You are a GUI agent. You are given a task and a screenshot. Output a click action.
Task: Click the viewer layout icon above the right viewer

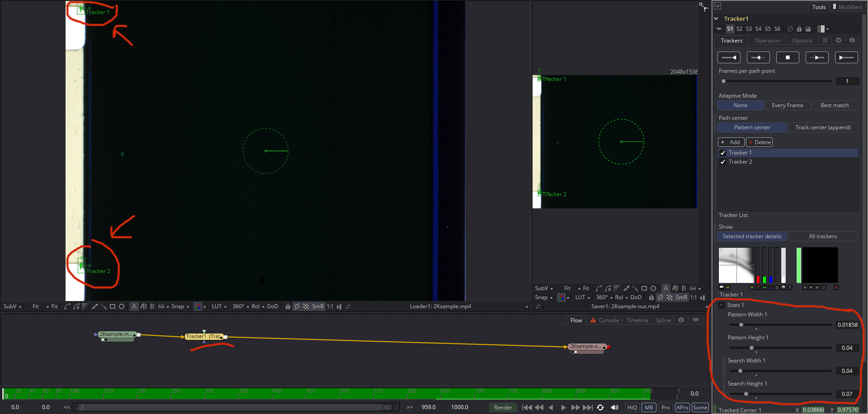point(703,7)
